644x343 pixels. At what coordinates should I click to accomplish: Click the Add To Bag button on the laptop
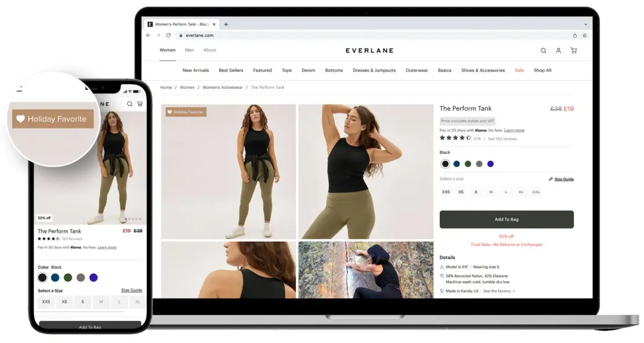(x=506, y=219)
